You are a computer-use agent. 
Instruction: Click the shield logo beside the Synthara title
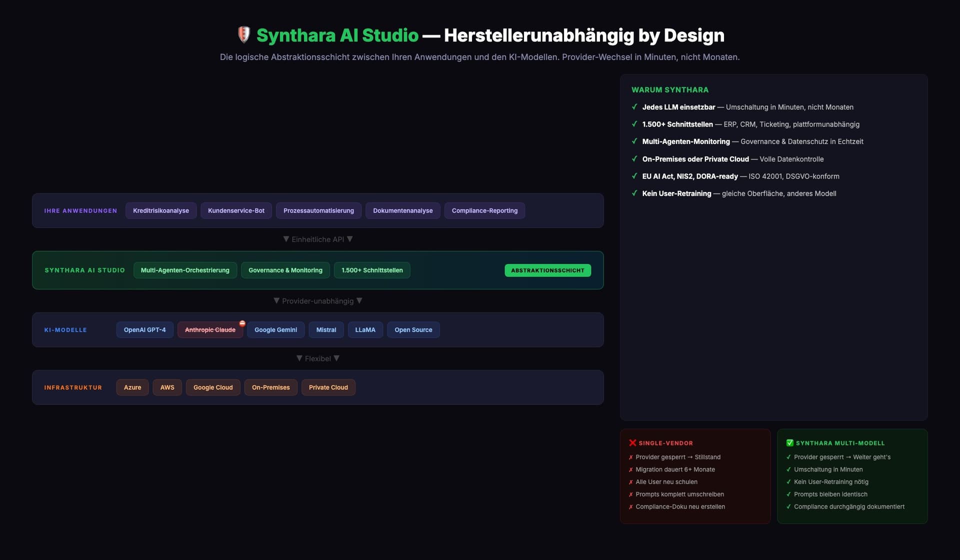(x=244, y=34)
